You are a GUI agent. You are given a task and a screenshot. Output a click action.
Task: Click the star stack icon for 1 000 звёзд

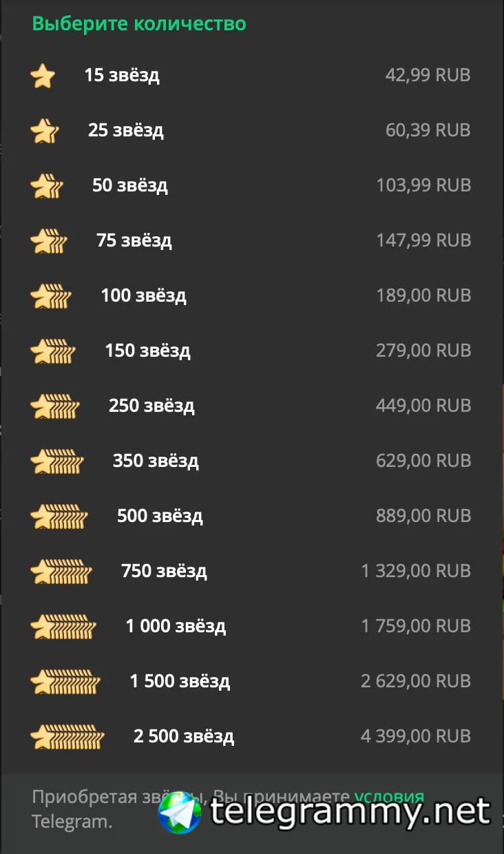coord(63,626)
